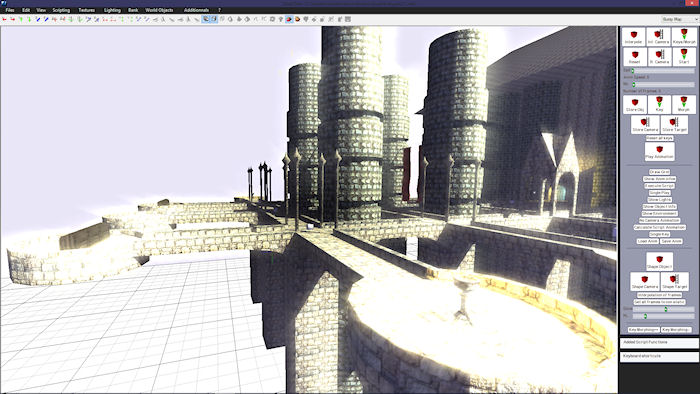Image resolution: width=700 pixels, height=394 pixels.
Task: Click the Keys/Morph icon button
Action: (684, 37)
